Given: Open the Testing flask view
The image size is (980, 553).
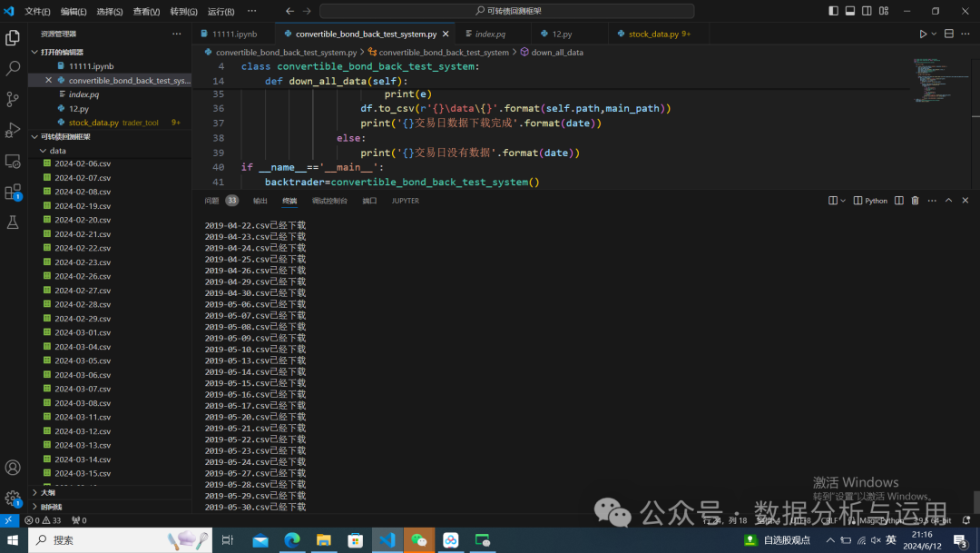Looking at the screenshot, I should pyautogui.click(x=13, y=222).
